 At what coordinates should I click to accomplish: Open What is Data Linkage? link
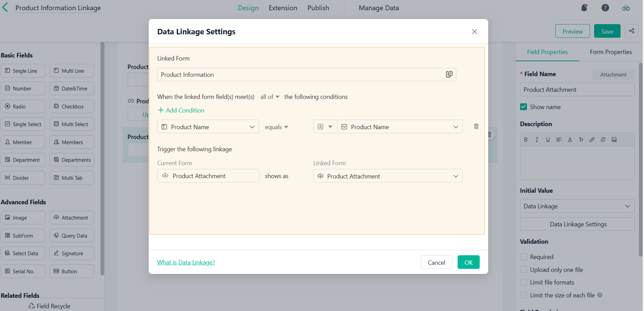tap(186, 262)
